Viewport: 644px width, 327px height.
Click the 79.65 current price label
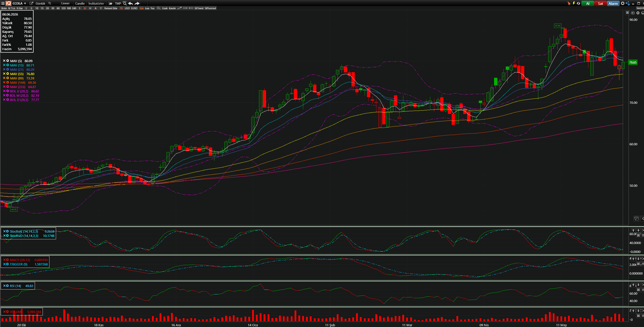click(x=633, y=62)
